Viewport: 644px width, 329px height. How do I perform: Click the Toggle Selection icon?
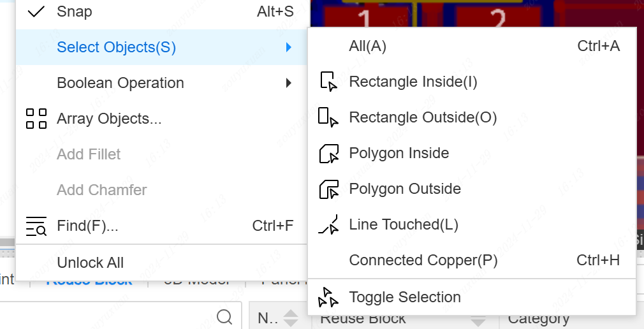coord(328,297)
